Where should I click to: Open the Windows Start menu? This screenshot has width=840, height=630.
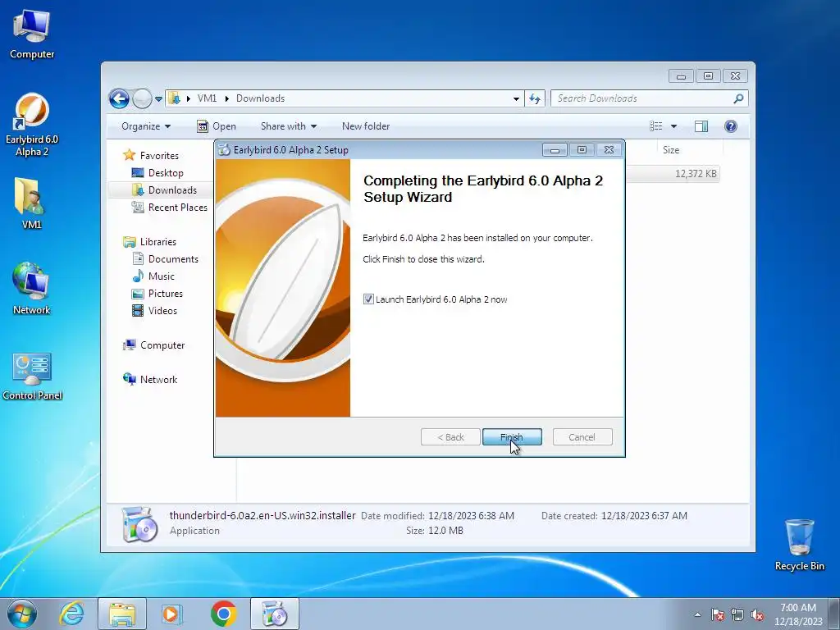point(22,614)
